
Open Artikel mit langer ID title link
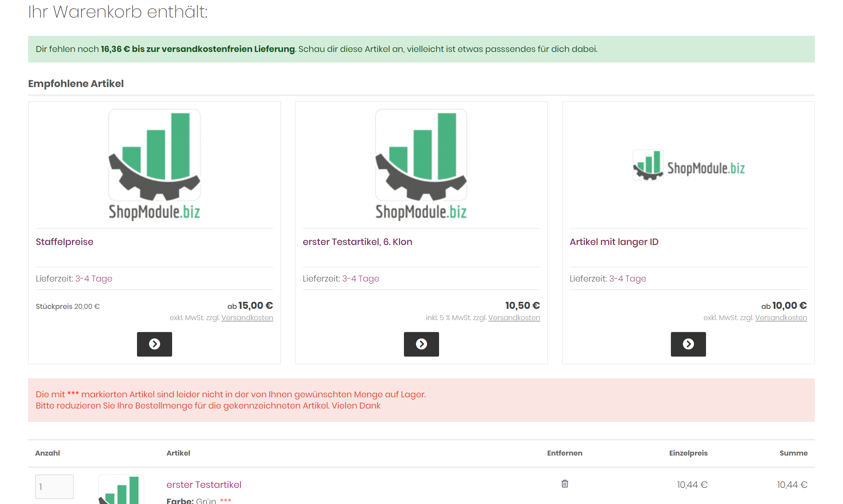(x=614, y=242)
